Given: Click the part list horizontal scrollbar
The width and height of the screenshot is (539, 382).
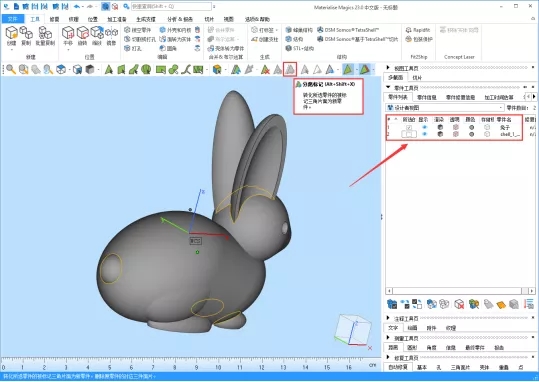Looking at the screenshot, I should coord(460,291).
